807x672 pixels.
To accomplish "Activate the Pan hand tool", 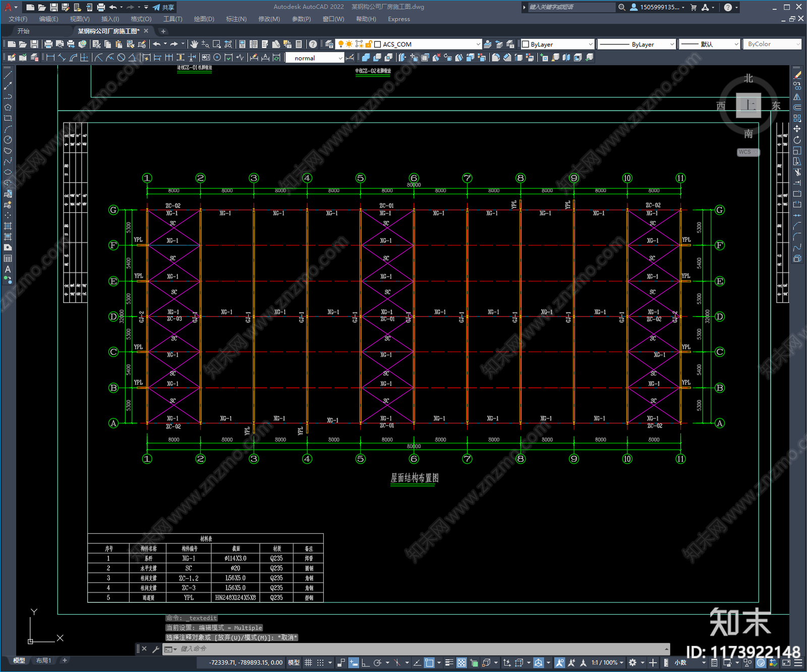I will point(194,44).
